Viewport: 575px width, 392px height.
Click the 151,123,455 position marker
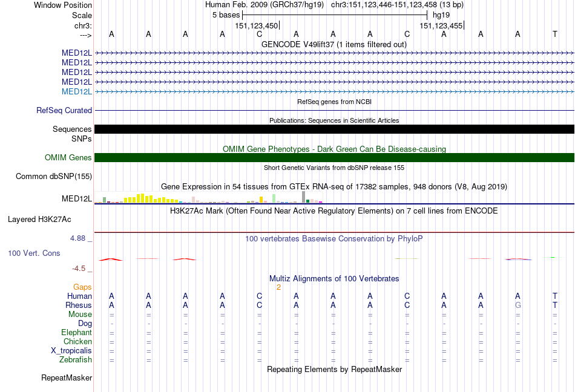click(441, 25)
